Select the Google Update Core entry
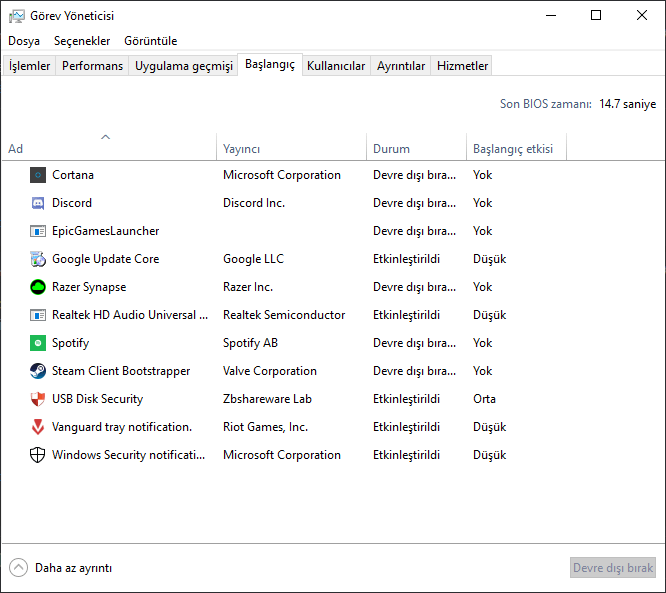 click(x=105, y=259)
